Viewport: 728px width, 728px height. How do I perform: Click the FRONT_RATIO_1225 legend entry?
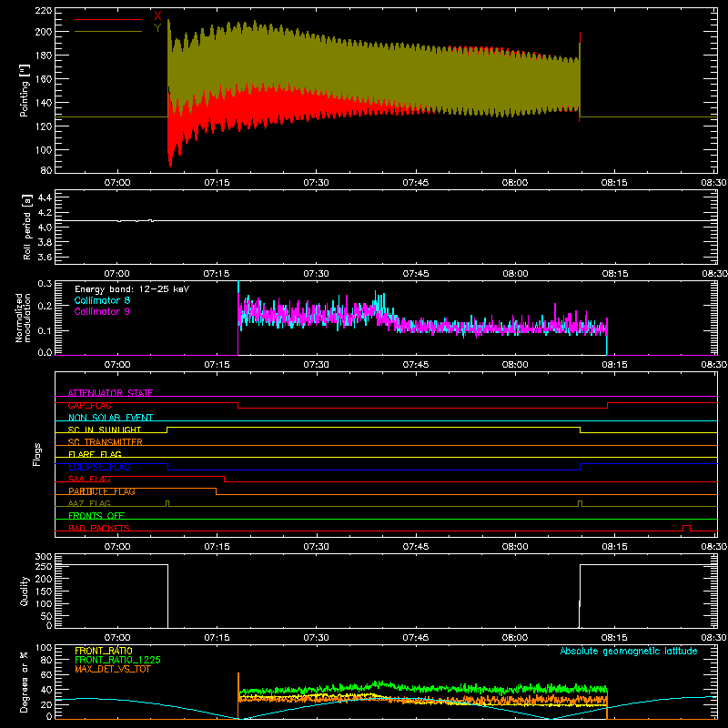pos(118,660)
